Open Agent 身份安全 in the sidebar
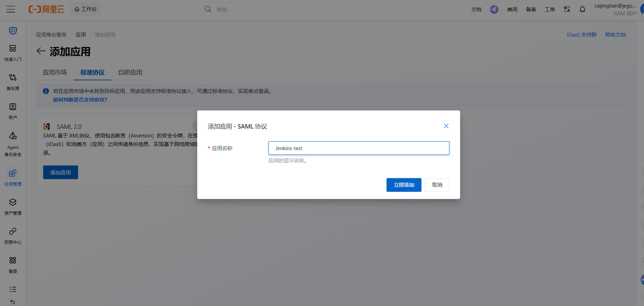Viewport: 644px width, 306px height. (13, 144)
